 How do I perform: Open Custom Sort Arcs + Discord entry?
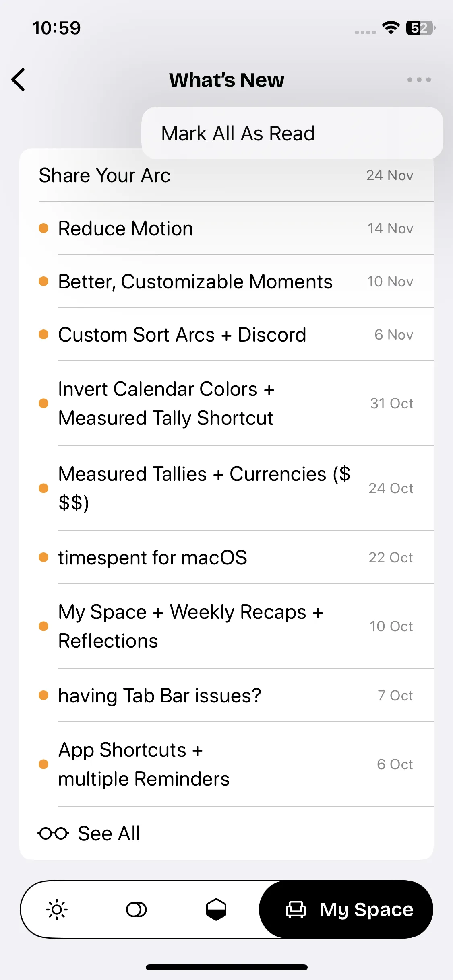(182, 335)
